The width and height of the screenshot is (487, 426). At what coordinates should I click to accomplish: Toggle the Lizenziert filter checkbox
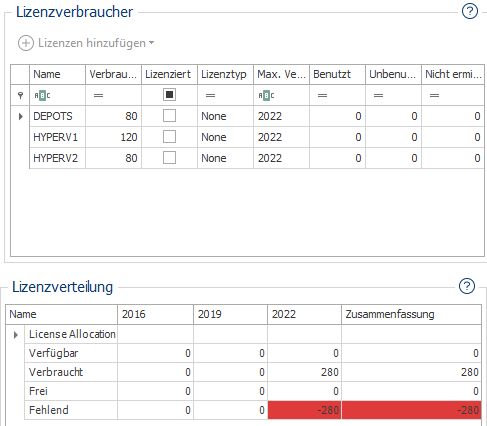point(169,95)
